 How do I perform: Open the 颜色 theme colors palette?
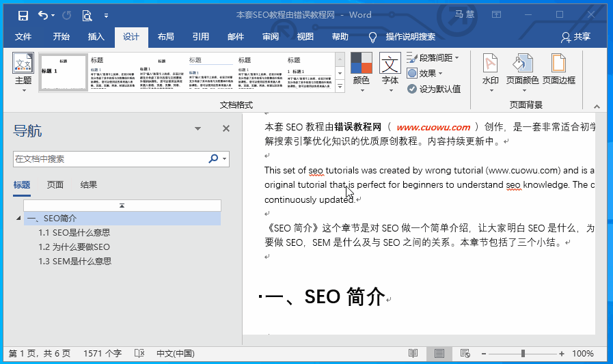(x=362, y=72)
